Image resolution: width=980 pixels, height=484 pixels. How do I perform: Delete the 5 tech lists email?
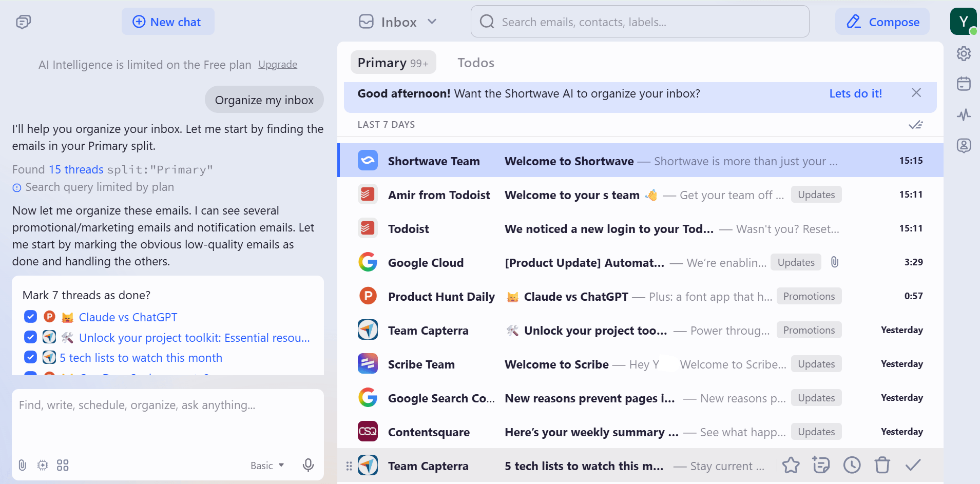coord(882,466)
